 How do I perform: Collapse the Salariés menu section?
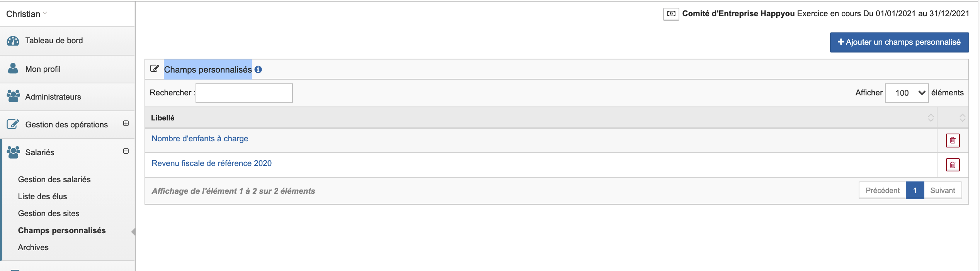coord(126,151)
